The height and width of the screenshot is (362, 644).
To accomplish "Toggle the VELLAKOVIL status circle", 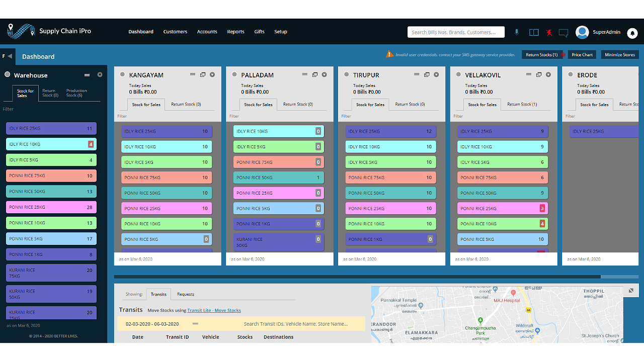I will coord(458,74).
